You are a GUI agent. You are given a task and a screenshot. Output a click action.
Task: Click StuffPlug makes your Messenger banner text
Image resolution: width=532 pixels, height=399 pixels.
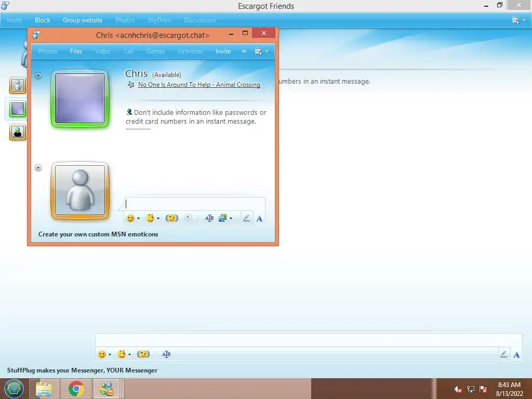click(82, 370)
